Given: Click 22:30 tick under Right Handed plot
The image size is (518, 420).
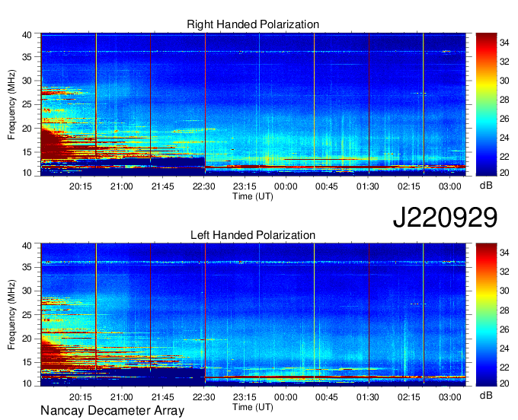Looking at the screenshot, I should tap(204, 186).
